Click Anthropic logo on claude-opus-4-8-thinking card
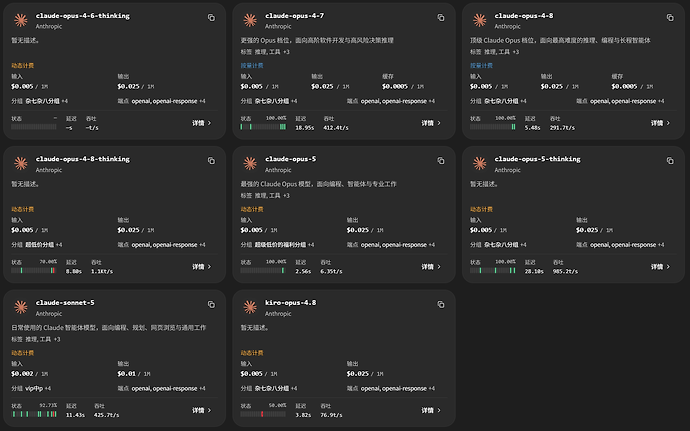690x431 pixels. [20, 164]
